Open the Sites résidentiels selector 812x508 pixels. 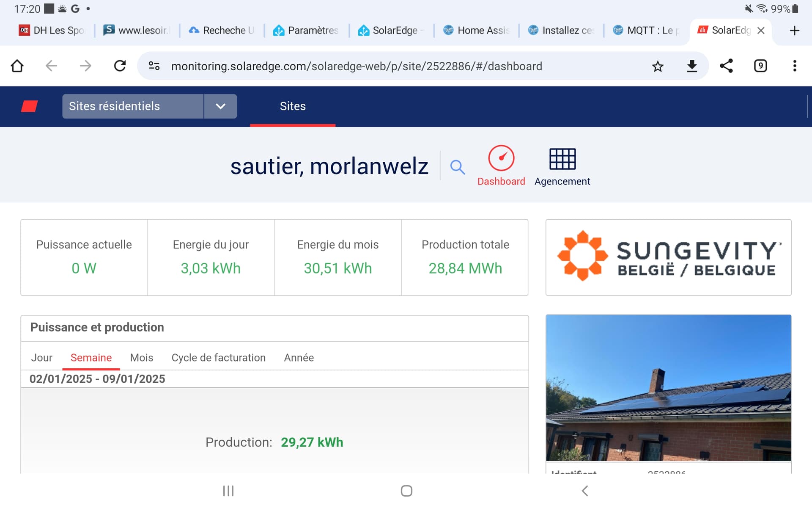coord(133,106)
